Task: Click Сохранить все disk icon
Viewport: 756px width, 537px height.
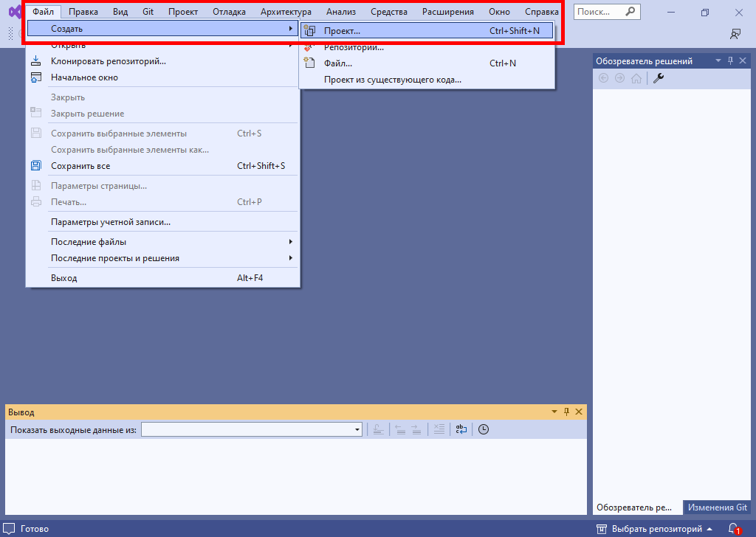Action: [x=36, y=166]
